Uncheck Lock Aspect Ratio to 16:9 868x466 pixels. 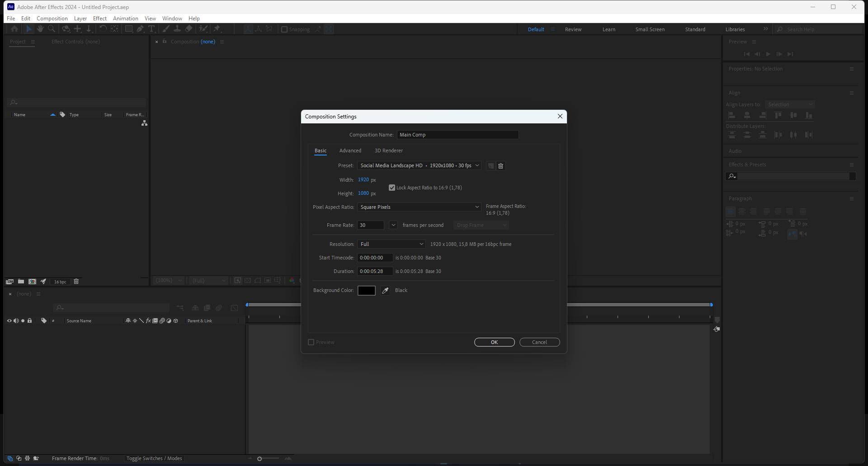point(392,188)
